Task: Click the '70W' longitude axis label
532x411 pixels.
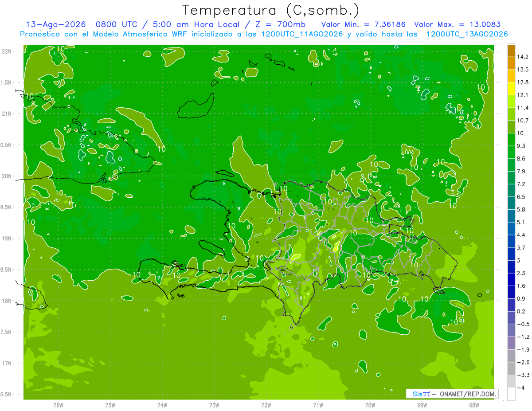Action: pyautogui.click(x=370, y=405)
